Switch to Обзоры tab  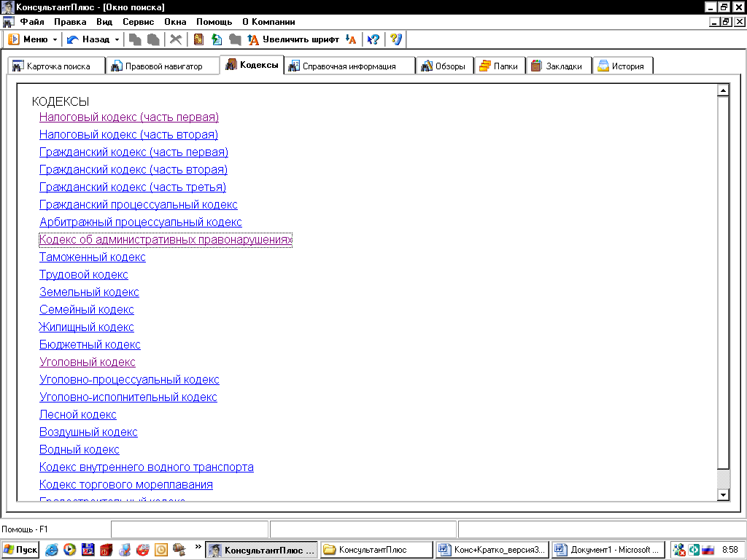click(x=444, y=66)
